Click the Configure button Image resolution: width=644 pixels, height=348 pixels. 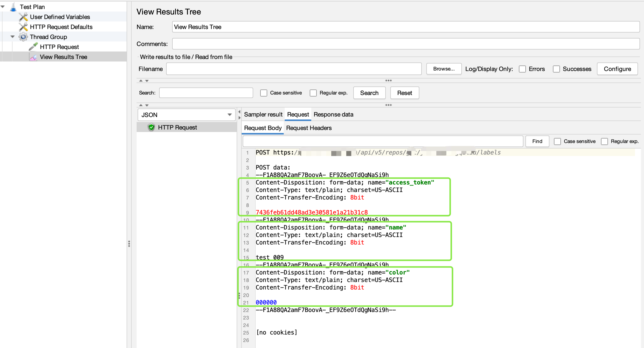click(617, 69)
